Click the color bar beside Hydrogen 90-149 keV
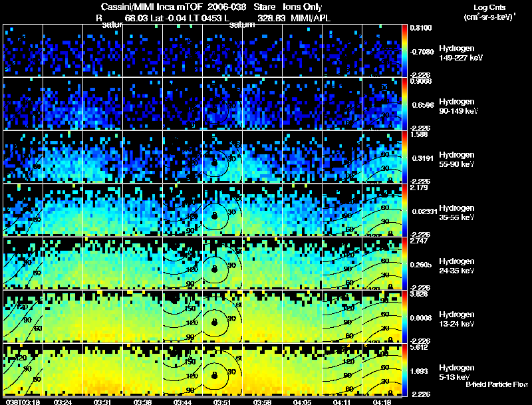532x405 pixels. (404, 104)
